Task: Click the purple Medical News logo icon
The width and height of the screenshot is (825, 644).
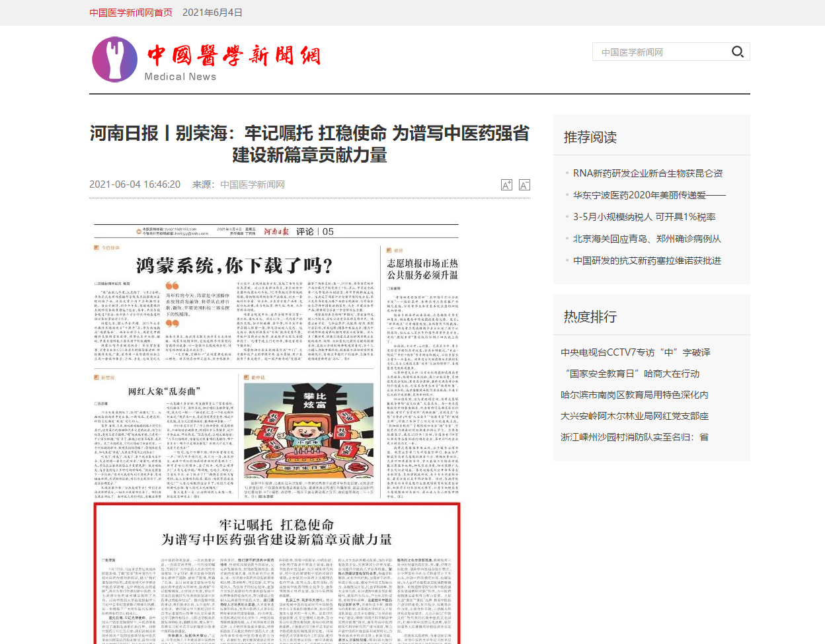Action: point(114,60)
